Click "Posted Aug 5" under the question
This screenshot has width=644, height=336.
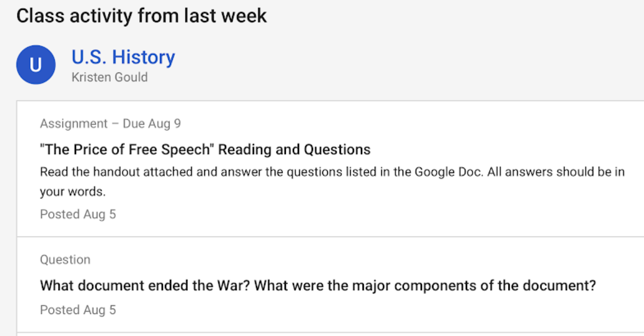(78, 310)
